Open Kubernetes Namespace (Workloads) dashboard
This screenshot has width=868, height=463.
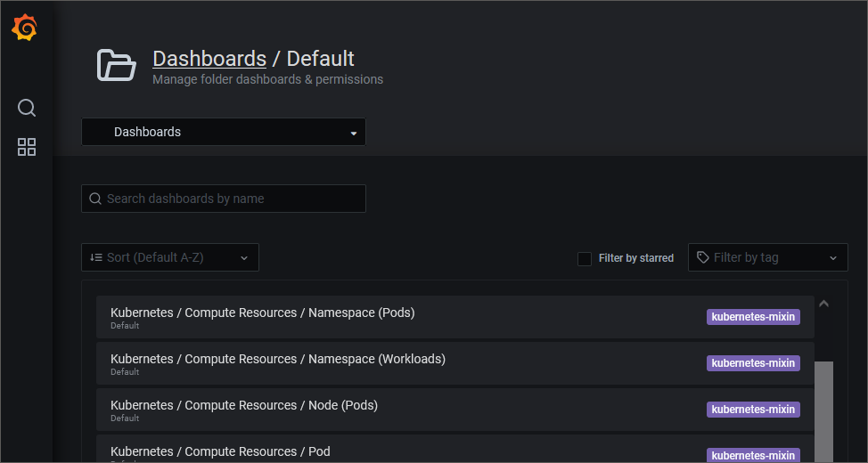pos(277,359)
